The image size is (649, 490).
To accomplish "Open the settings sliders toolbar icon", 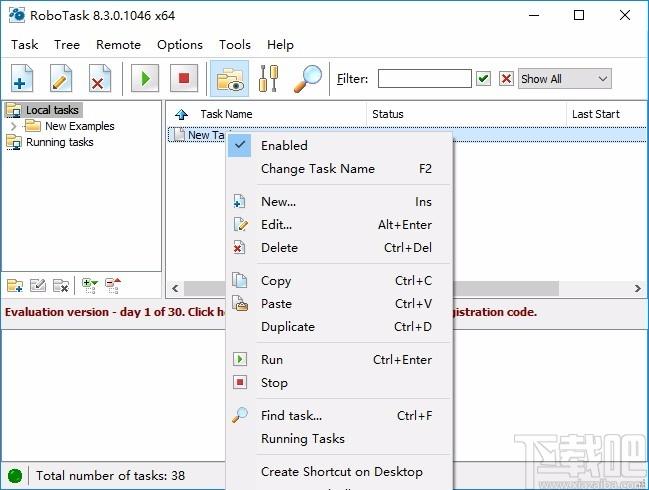I will point(268,78).
